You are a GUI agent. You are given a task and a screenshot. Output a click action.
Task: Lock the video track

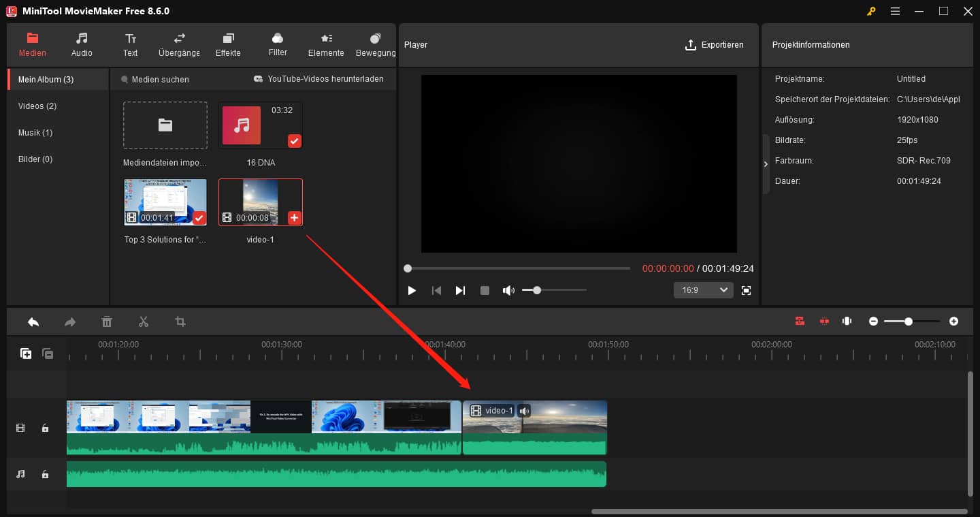pos(45,428)
